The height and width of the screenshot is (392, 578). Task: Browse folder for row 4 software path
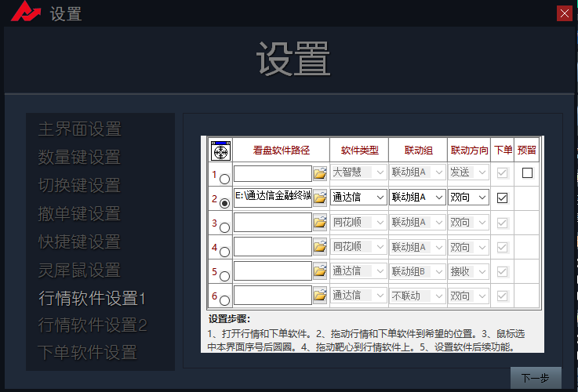click(320, 246)
